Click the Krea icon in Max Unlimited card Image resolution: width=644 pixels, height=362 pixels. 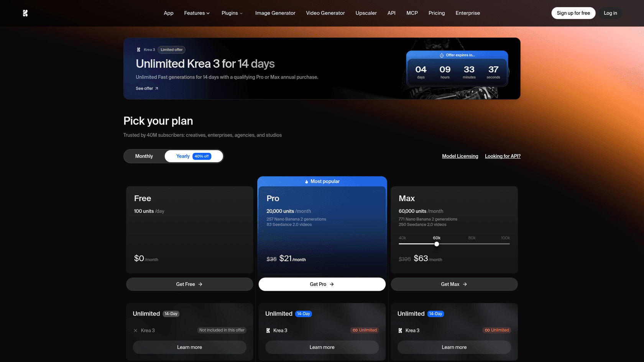point(400,331)
